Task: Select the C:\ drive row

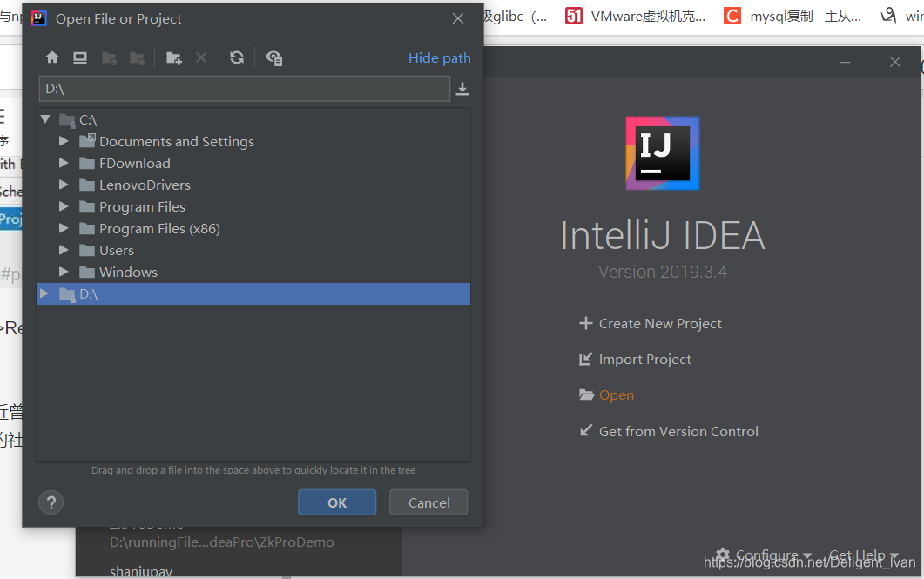Action: [253, 119]
